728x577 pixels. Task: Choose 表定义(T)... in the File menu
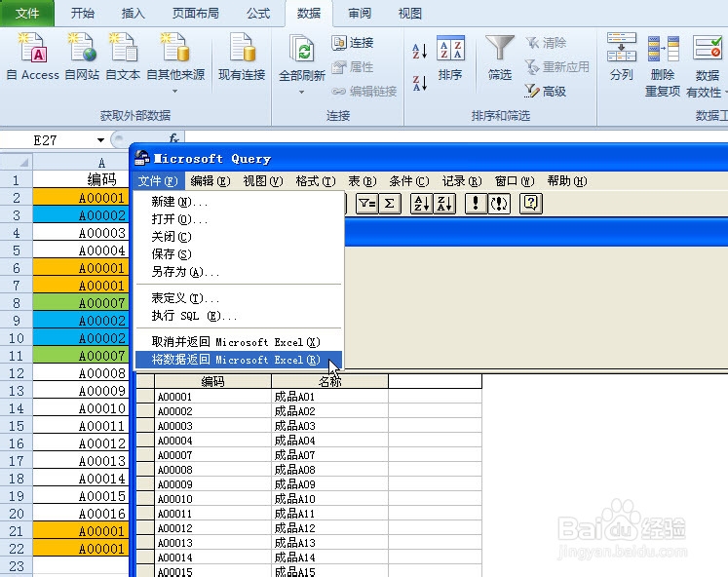coord(239,298)
